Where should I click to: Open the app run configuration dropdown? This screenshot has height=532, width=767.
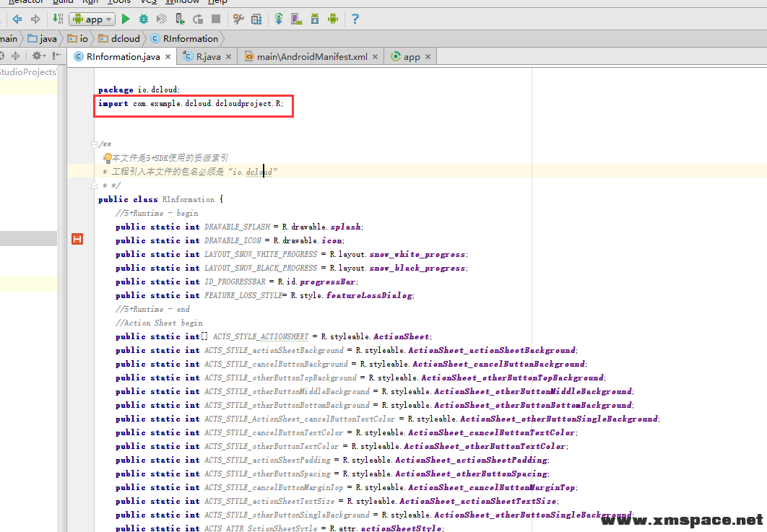(92, 19)
